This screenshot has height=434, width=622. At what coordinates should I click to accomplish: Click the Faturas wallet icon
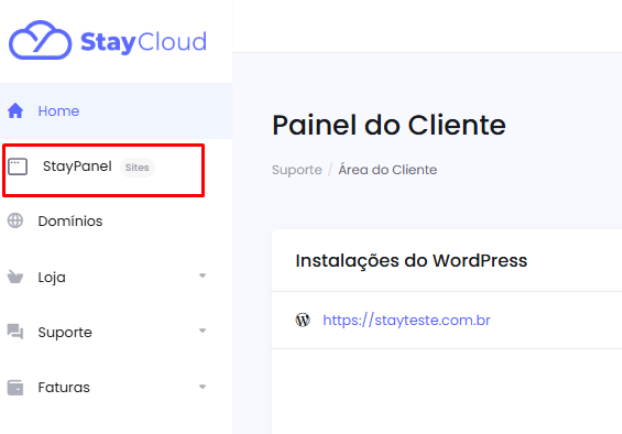(15, 387)
